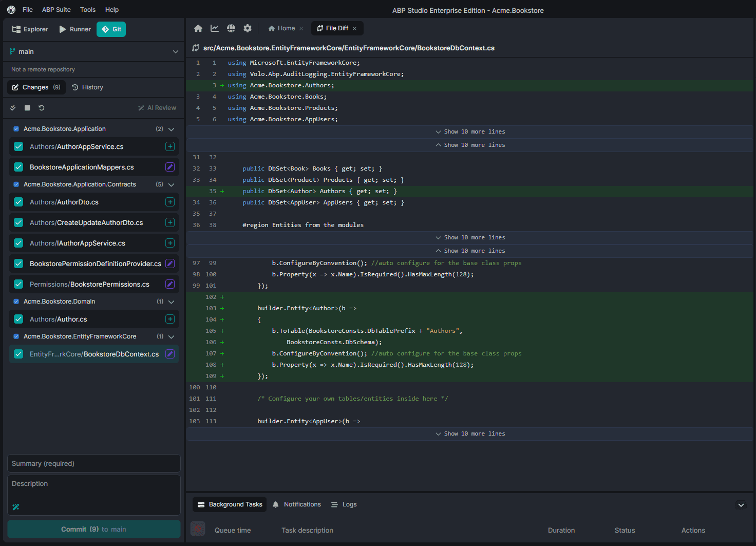Collapse Acme.Bookstore.Application.Contracts group
756x546 pixels.
[x=172, y=185]
